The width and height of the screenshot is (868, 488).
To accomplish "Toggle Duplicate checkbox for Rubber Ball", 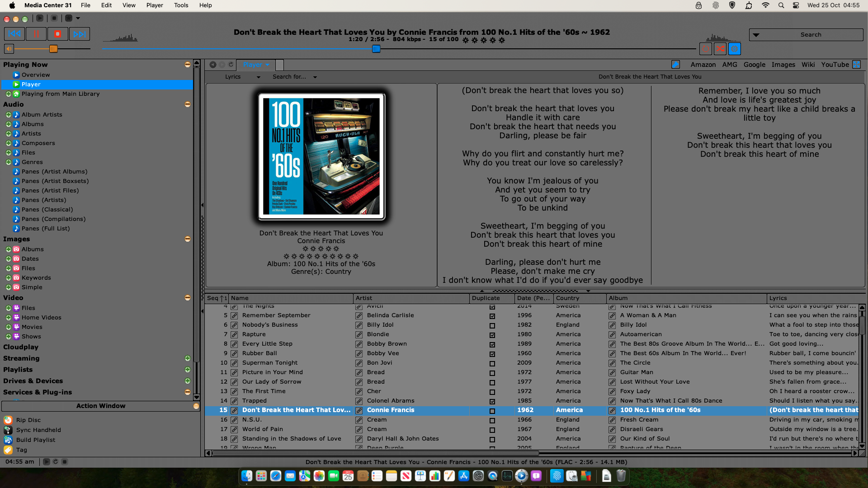I will coord(492,354).
